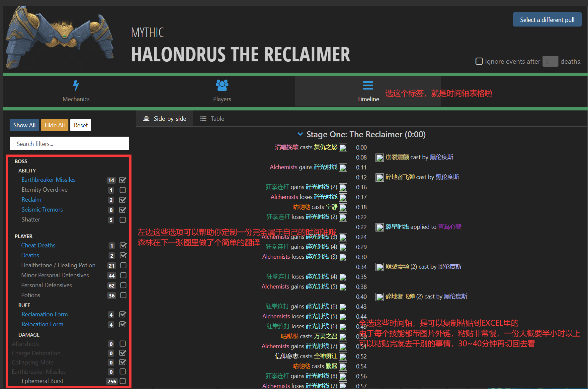588x389 pixels.
Task: Click the debuff icon at 0:22 applied entry
Action: pyautogui.click(x=379, y=227)
